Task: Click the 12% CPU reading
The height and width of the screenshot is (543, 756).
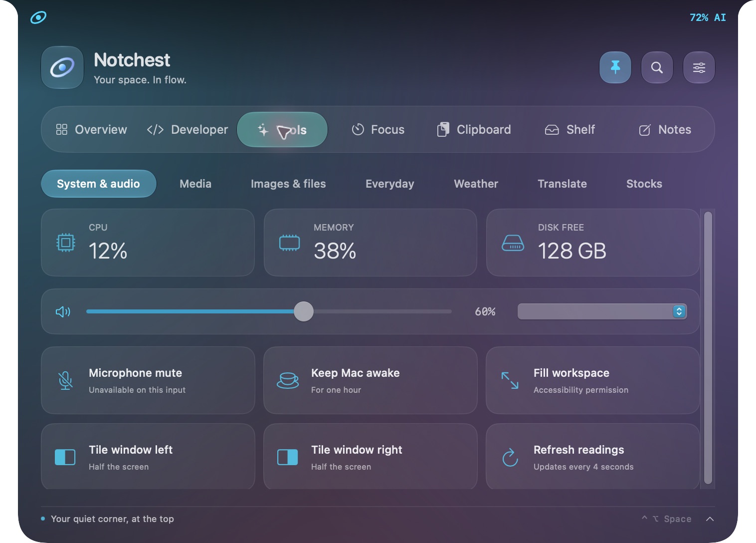Action: click(108, 251)
